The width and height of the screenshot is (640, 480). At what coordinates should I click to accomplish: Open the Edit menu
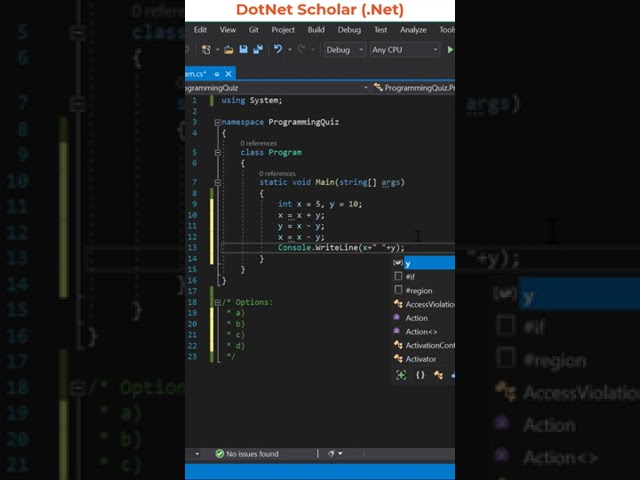coord(200,30)
